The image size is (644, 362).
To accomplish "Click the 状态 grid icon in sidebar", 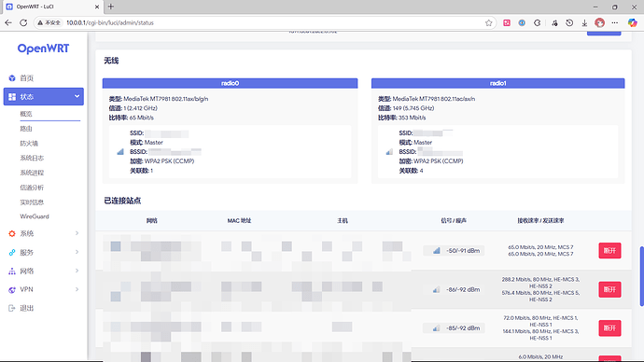I will click(x=12, y=96).
